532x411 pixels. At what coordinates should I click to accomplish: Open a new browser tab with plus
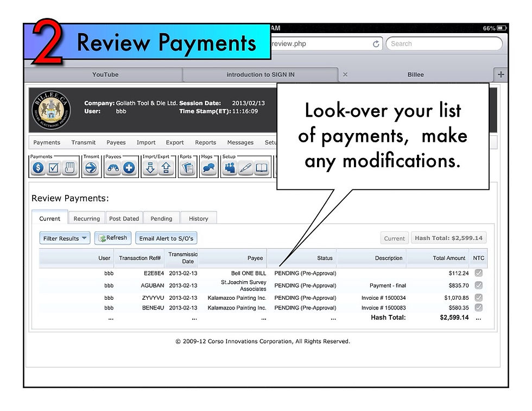pos(501,74)
